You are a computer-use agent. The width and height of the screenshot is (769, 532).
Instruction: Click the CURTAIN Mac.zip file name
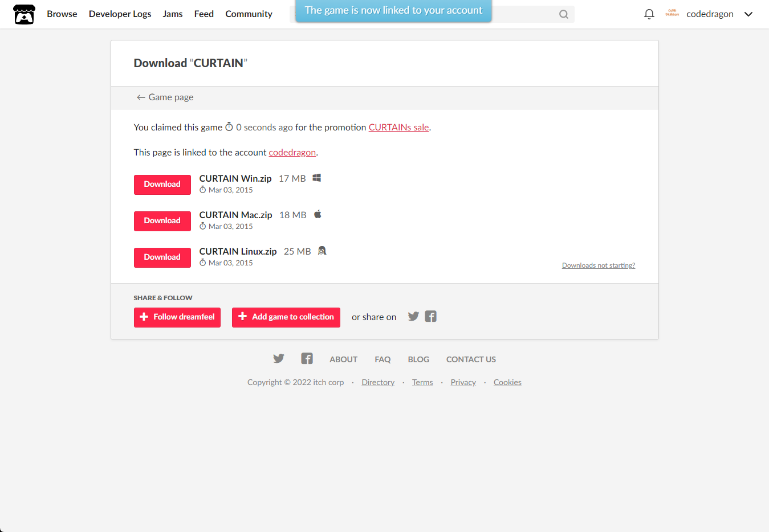coord(236,215)
